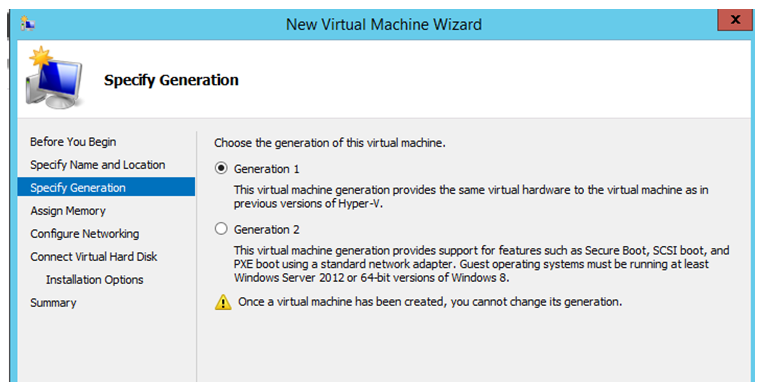Image resolution: width=762 pixels, height=391 pixels.
Task: Click the cannot change generation warning text
Action: click(430, 302)
